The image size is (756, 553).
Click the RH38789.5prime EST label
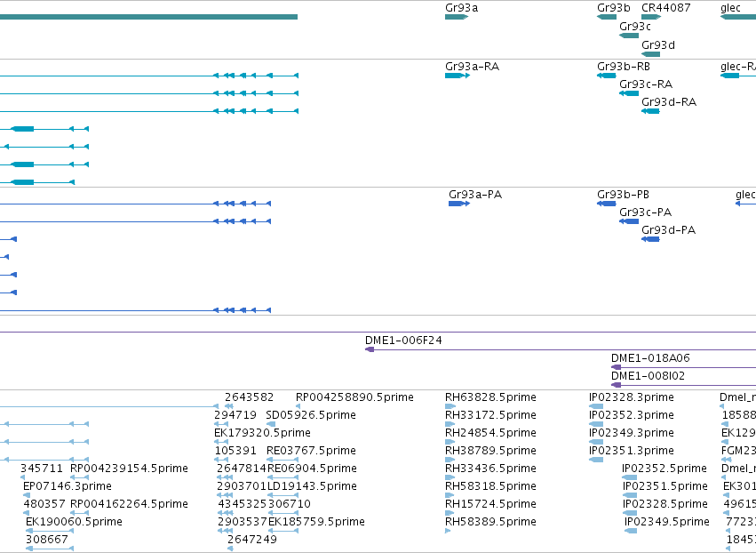coord(490,451)
